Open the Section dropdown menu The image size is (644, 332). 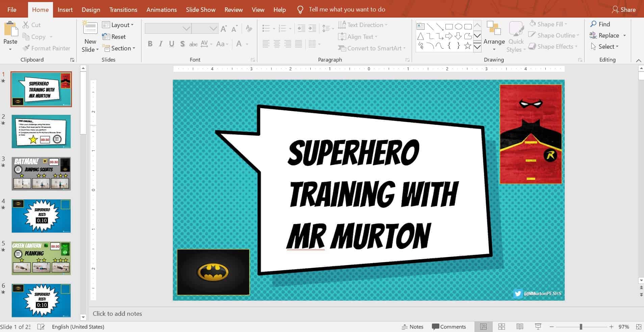(119, 48)
